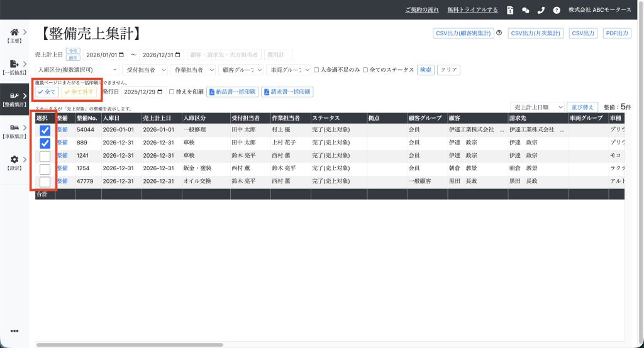Click the 発行日 date field

144,92
